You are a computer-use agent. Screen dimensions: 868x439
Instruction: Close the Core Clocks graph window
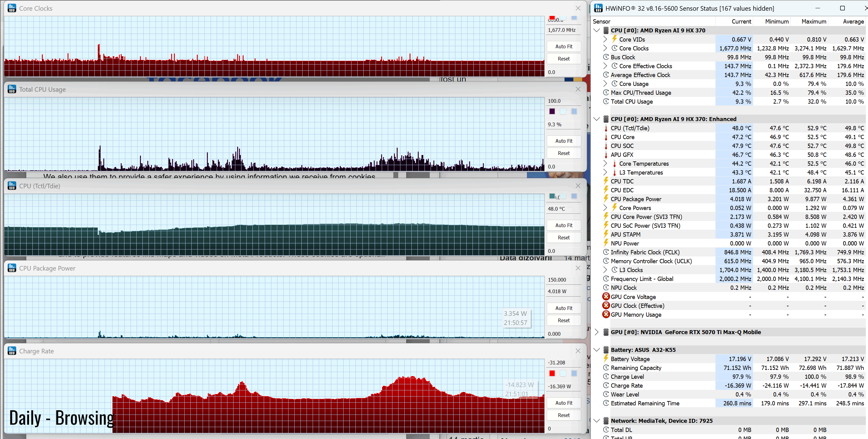578,8
